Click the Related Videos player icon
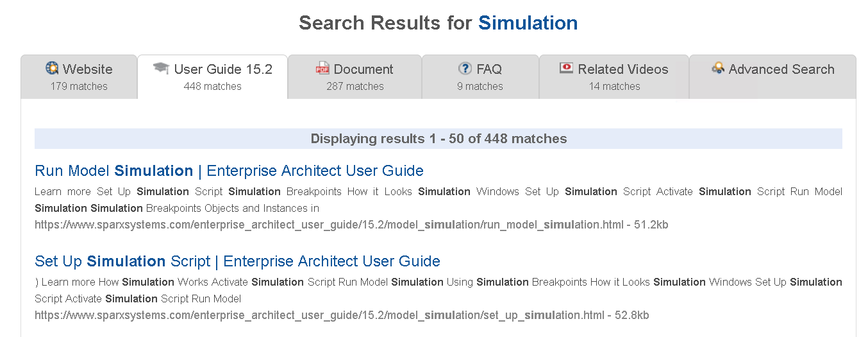This screenshot has width=868, height=337. point(566,67)
